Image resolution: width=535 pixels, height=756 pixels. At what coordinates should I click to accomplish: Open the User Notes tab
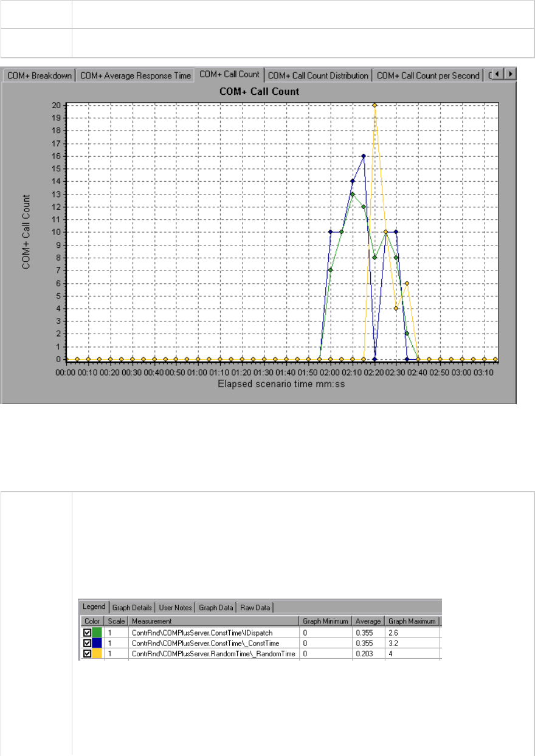175,607
